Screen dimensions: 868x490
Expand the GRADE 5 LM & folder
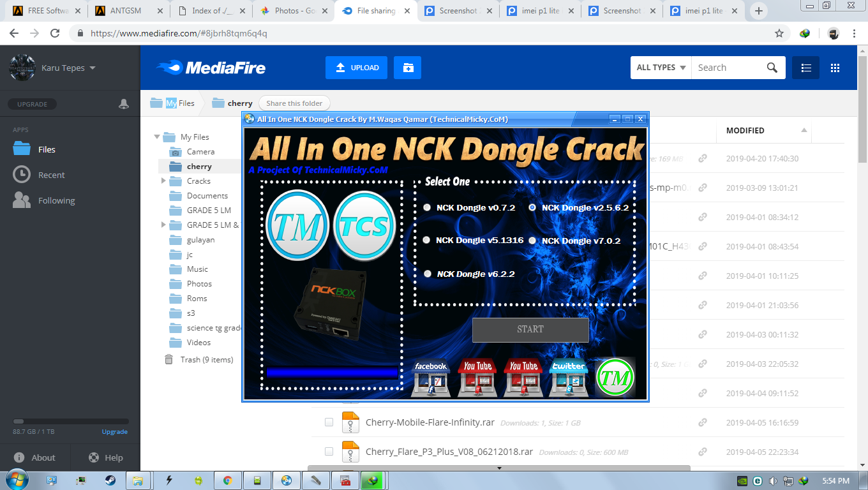click(x=163, y=225)
